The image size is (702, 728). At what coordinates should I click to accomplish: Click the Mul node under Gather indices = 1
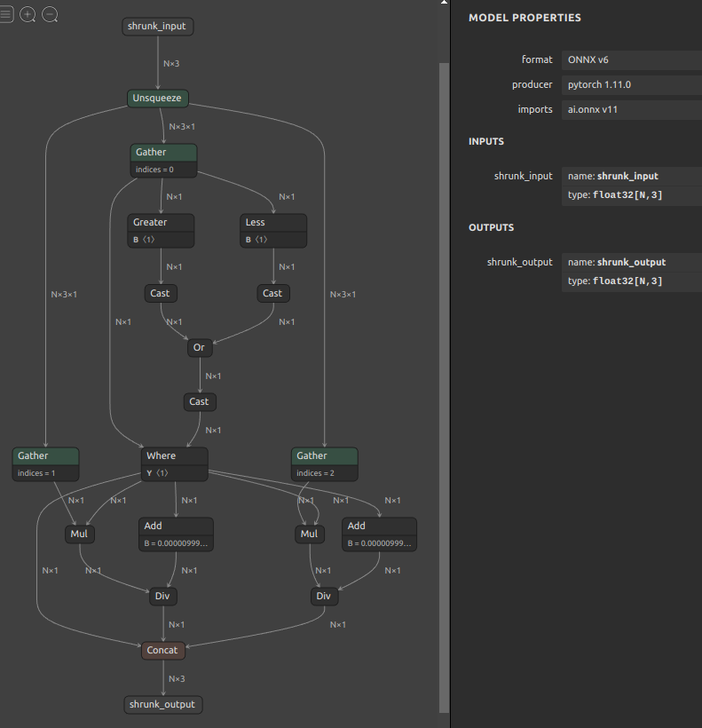80,534
